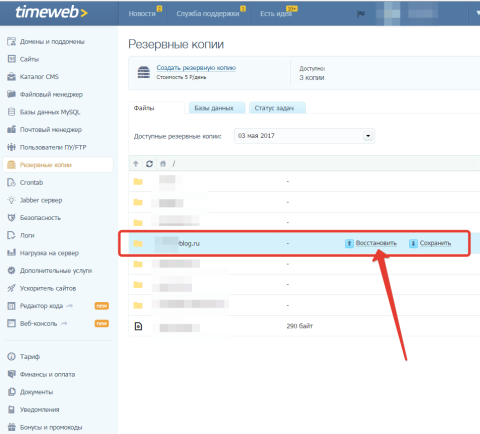This screenshot has width=480, height=434.
Task: Switch to the Статус задач tab
Action: [x=277, y=108]
